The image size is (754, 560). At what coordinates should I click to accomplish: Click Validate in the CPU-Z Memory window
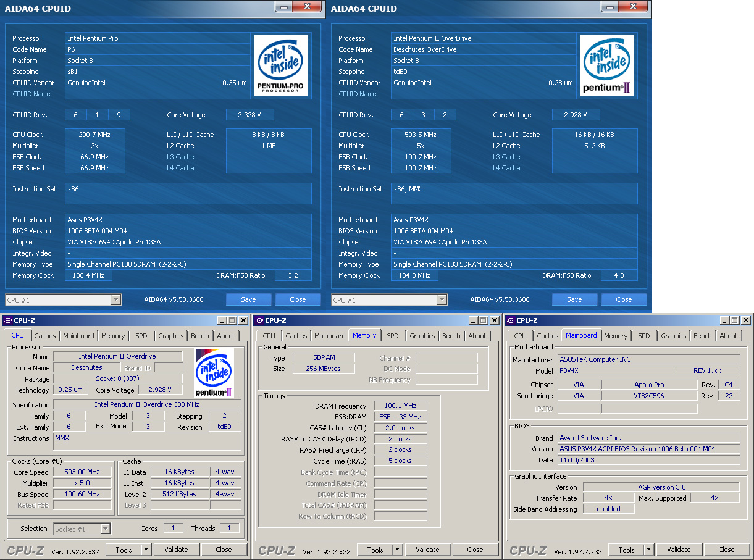[x=427, y=550]
